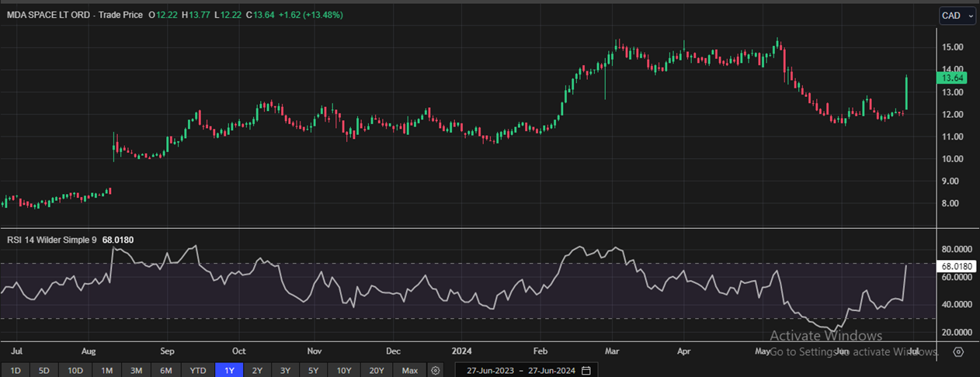Click the 27-Jun-2023 start date field
This screenshot has width=980, height=377.
pyautogui.click(x=486, y=370)
